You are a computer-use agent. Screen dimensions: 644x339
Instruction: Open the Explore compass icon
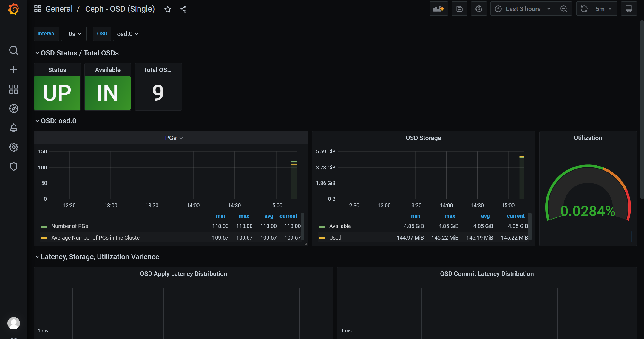pos(13,108)
